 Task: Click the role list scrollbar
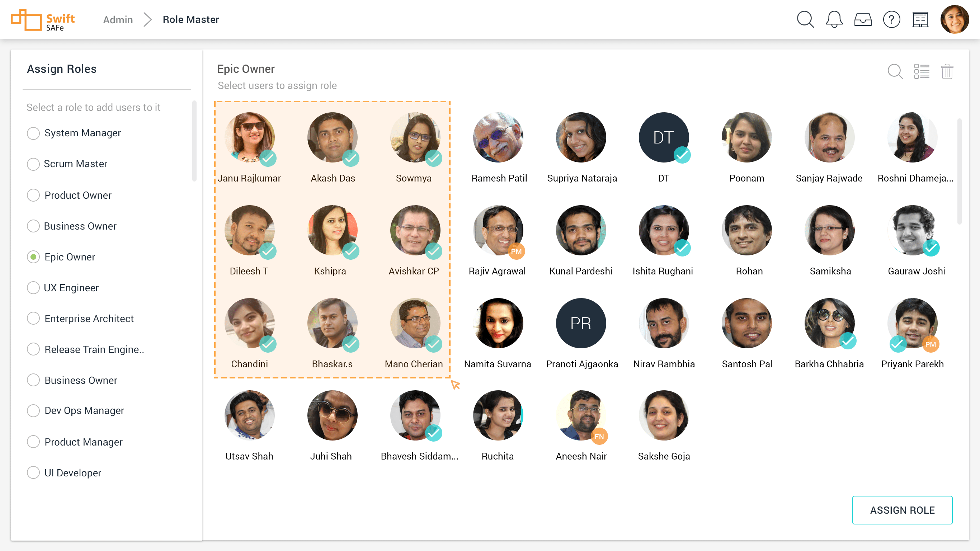194,141
